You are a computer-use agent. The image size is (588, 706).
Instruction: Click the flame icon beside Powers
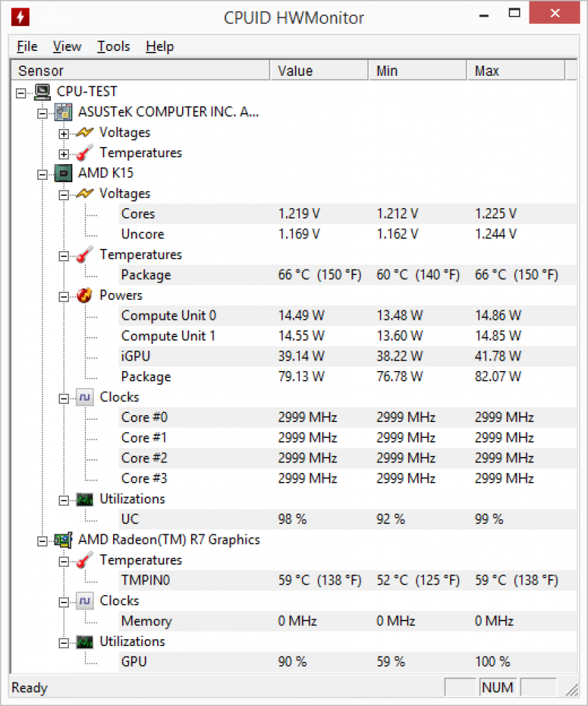85,295
